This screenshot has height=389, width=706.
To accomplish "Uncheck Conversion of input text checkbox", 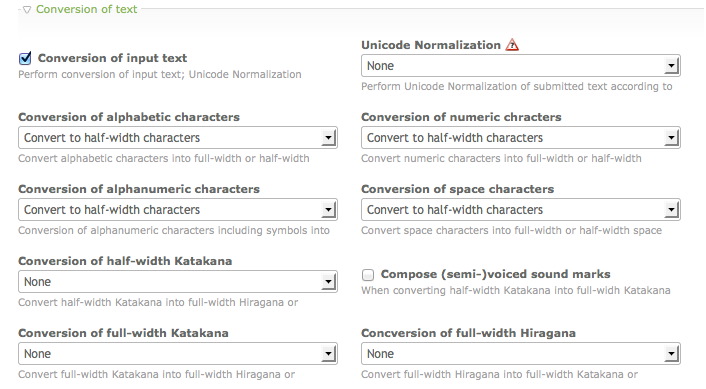I will coord(25,58).
